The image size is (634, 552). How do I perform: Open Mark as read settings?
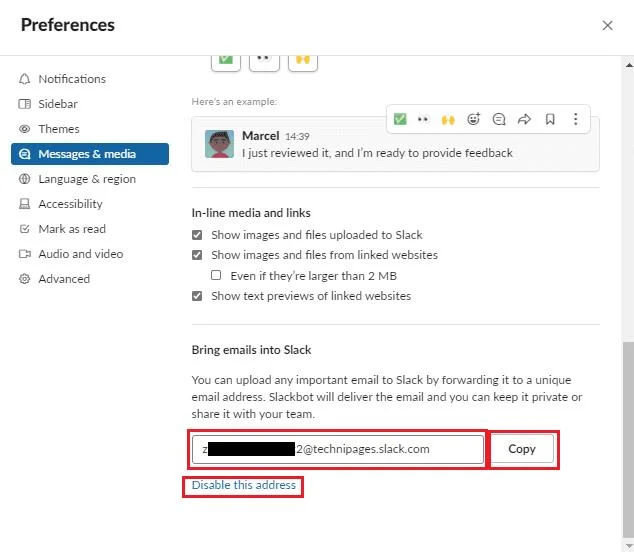(90, 229)
